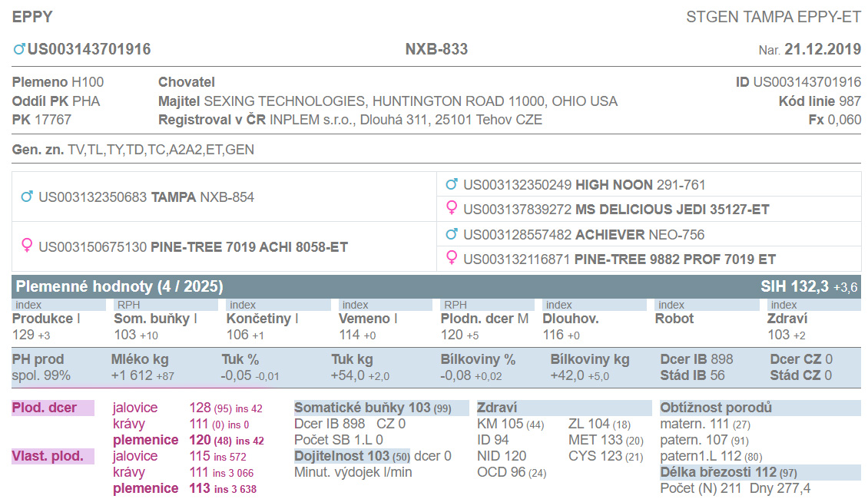This screenshot has width=868, height=499.
Task: Click Stád IB 56
Action: 692,375
